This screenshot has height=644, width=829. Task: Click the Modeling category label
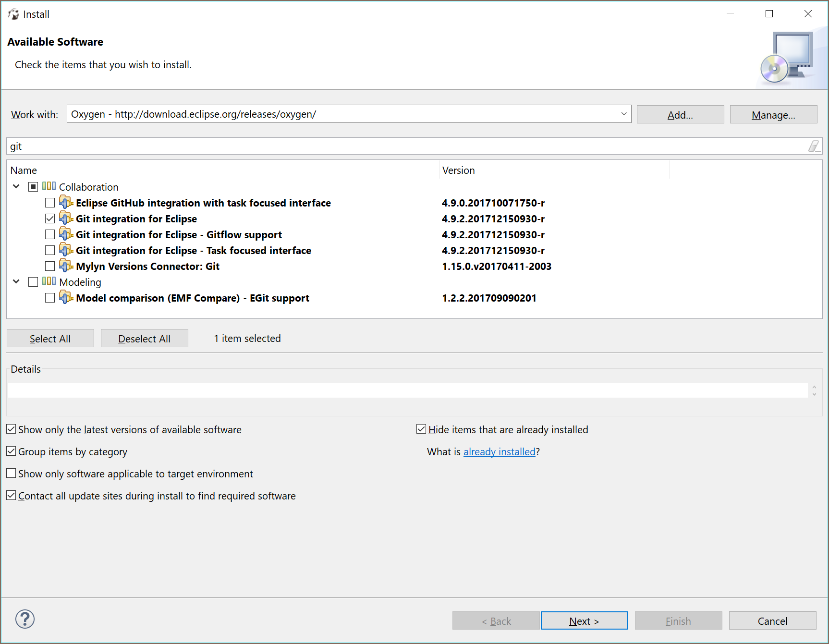click(80, 282)
